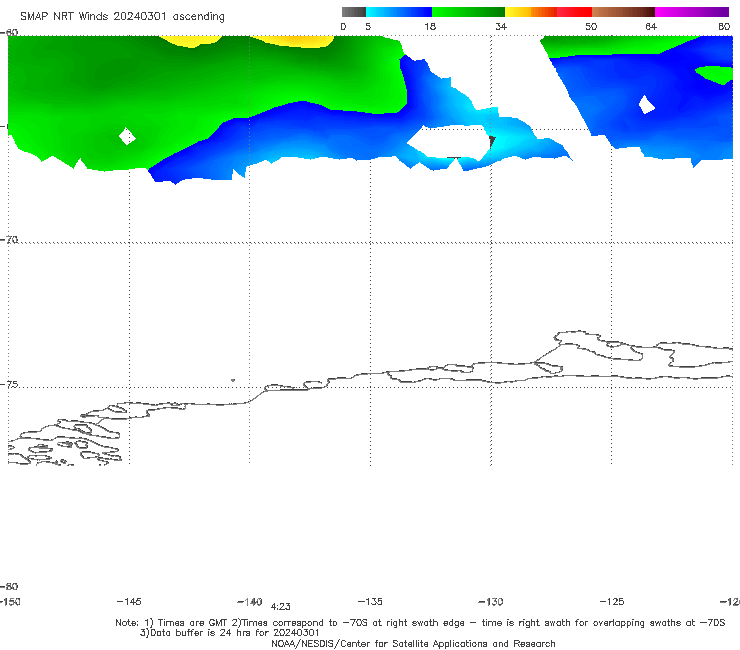Click the longitude label '-140'
The image size is (740, 650).
point(249,601)
